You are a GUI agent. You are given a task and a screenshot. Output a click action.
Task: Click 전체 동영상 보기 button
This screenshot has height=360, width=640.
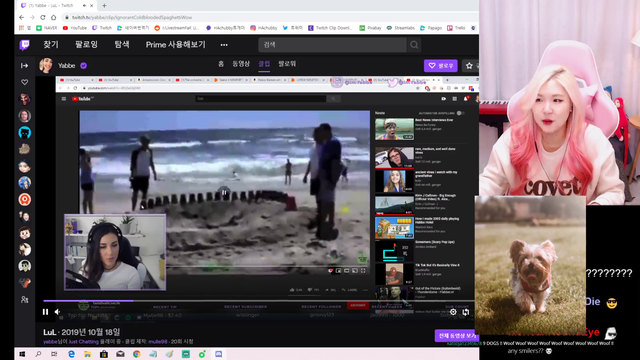pos(457,336)
